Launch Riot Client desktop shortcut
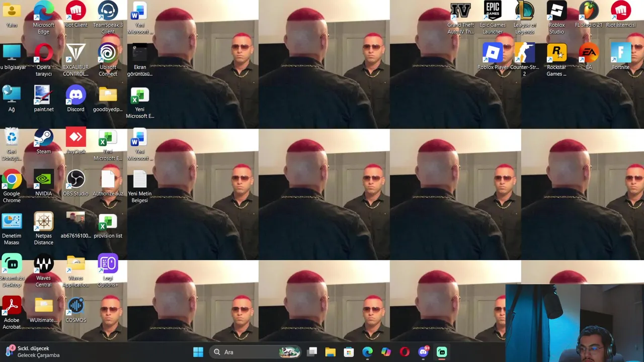644x362 pixels. (x=75, y=15)
